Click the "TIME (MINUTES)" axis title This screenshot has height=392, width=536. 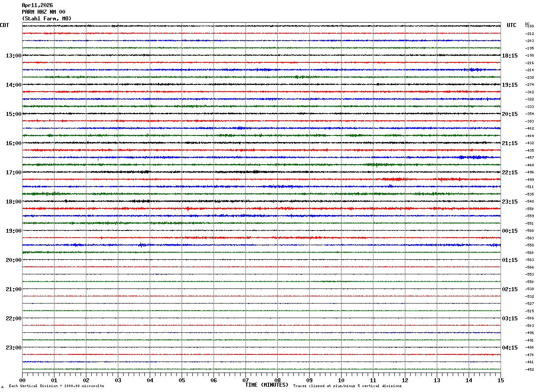coord(267,385)
